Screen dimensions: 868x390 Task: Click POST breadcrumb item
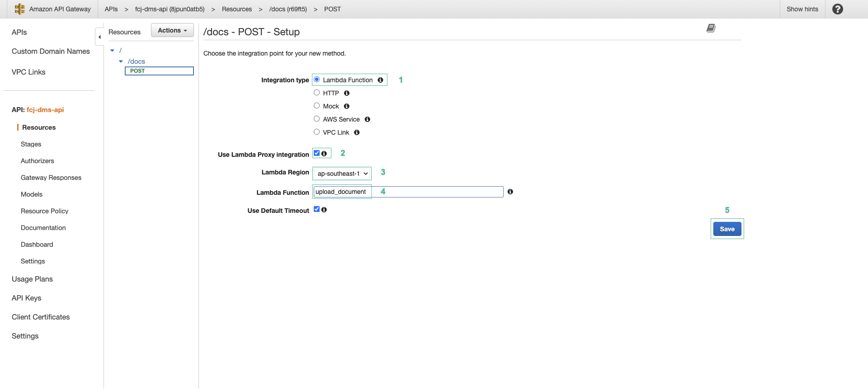click(332, 9)
